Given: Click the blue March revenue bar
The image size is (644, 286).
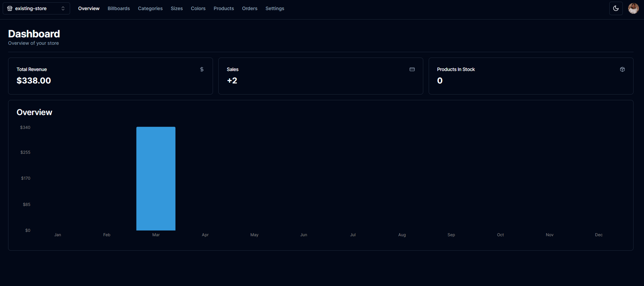Looking at the screenshot, I should 156,179.
